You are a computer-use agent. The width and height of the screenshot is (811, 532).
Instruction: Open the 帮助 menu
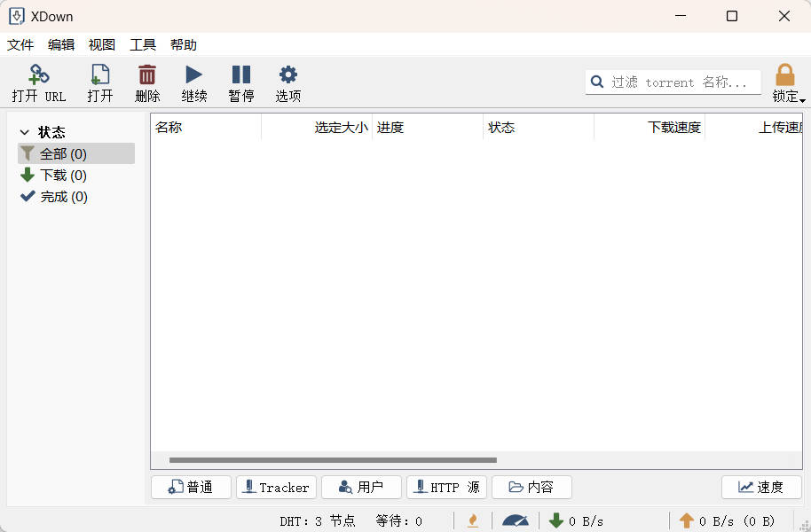[x=184, y=44]
